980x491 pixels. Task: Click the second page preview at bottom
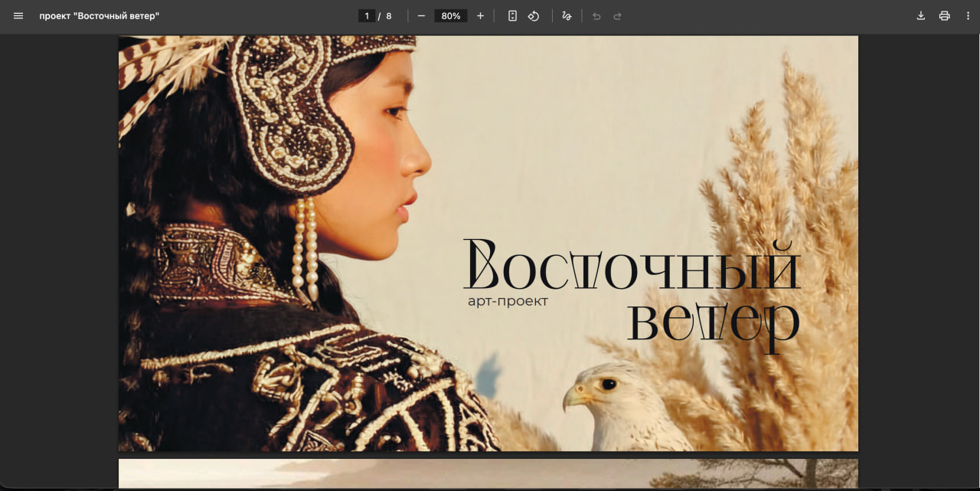(488, 473)
